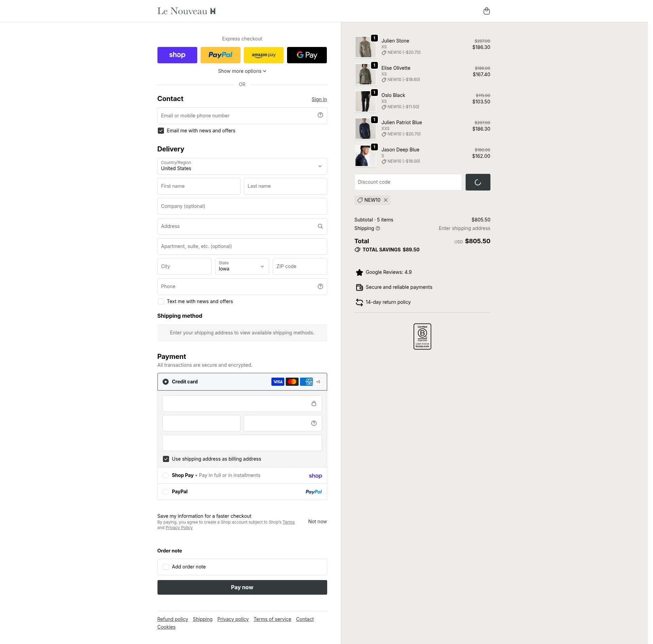
Task: Uncheck Email me with news and offers
Action: coord(161,131)
